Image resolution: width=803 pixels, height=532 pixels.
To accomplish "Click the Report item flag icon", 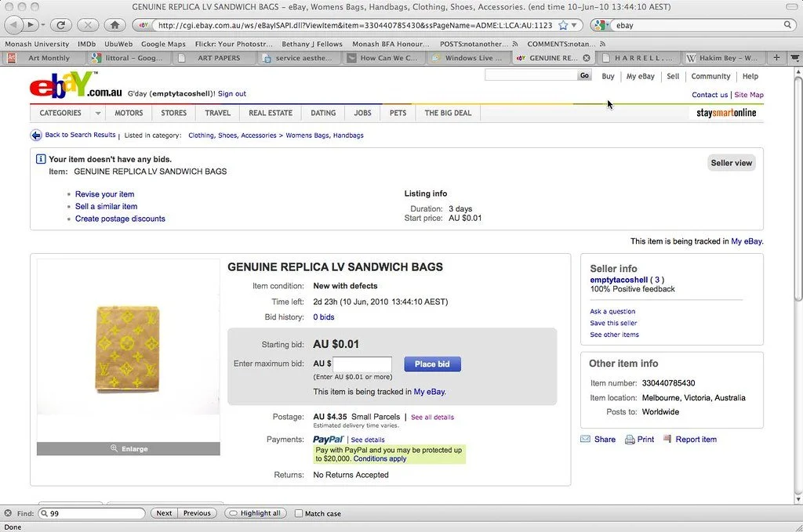I will pos(667,439).
